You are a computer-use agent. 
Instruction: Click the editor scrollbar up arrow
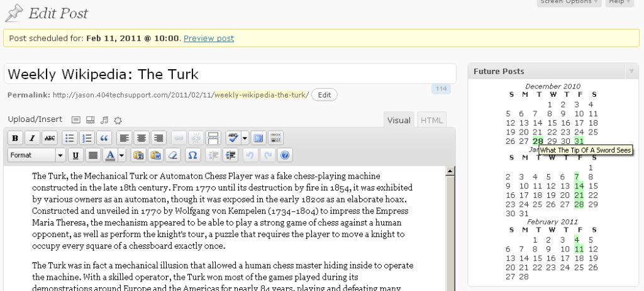pos(450,171)
